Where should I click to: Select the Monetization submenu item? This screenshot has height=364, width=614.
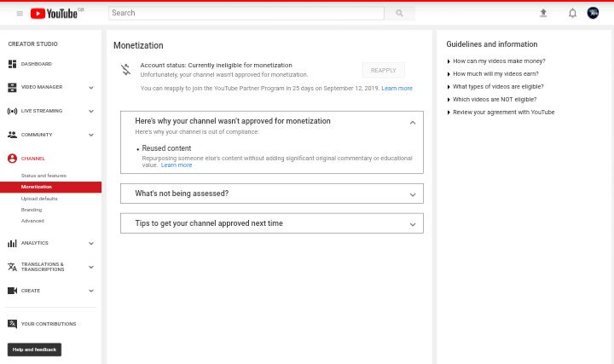pyautogui.click(x=50, y=187)
